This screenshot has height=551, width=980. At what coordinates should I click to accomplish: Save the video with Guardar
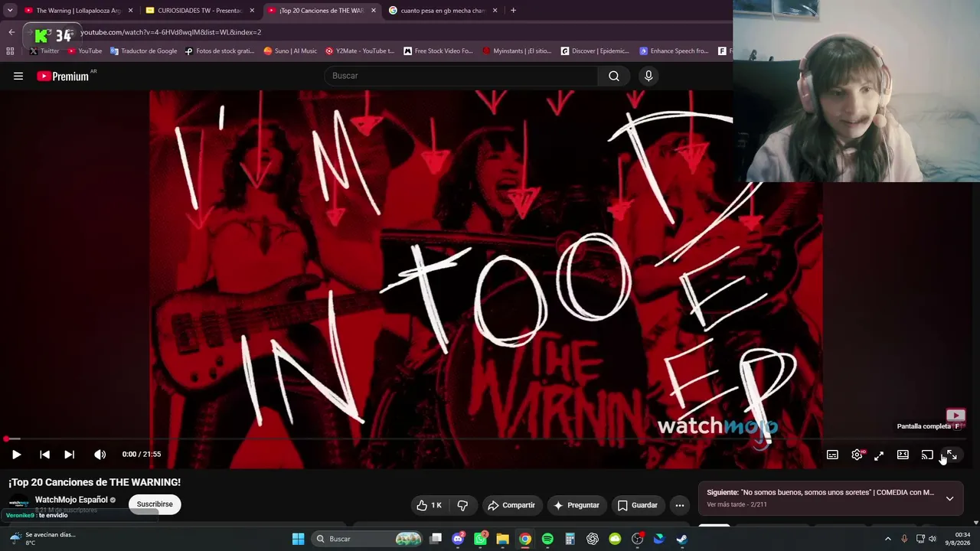(637, 505)
